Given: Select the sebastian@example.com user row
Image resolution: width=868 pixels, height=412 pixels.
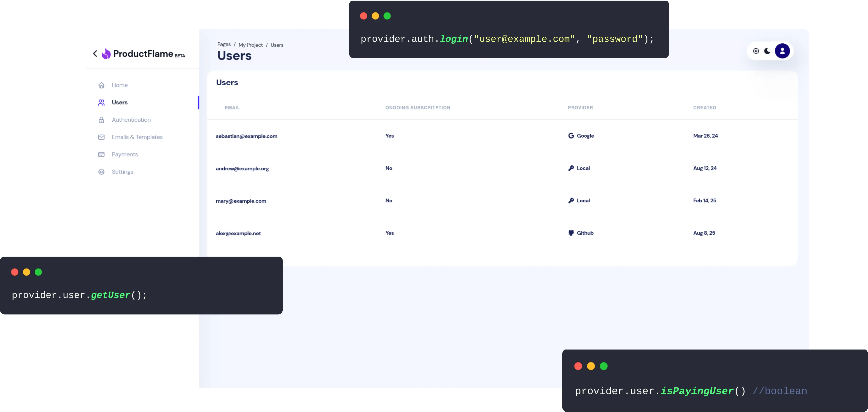Looking at the screenshot, I should (246, 136).
